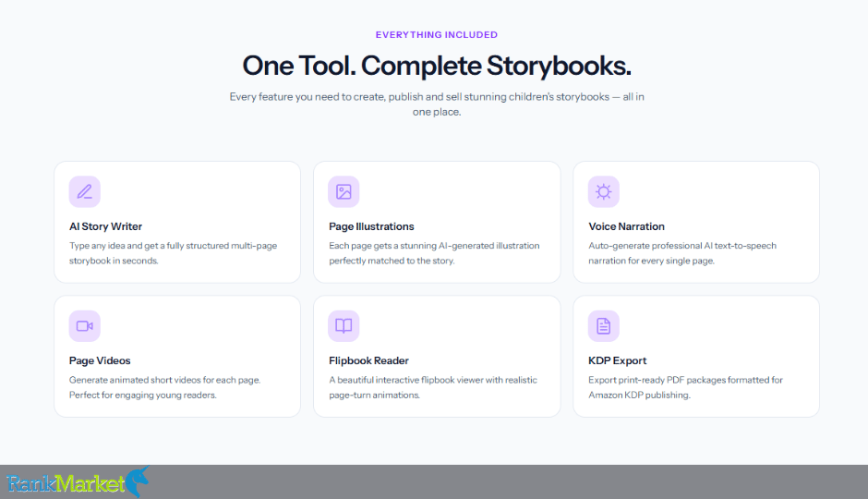Click the RankMarket unicorn logo icon
Image resolution: width=868 pixels, height=499 pixels.
point(138,481)
